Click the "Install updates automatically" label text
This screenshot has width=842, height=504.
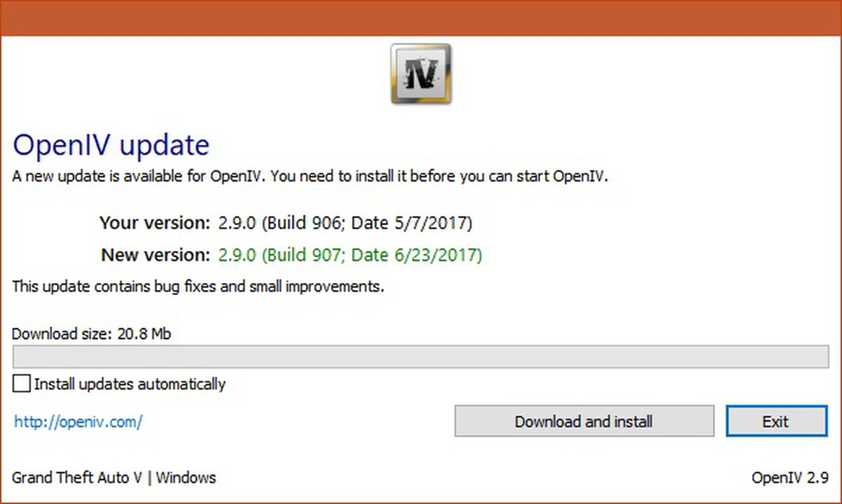[130, 384]
